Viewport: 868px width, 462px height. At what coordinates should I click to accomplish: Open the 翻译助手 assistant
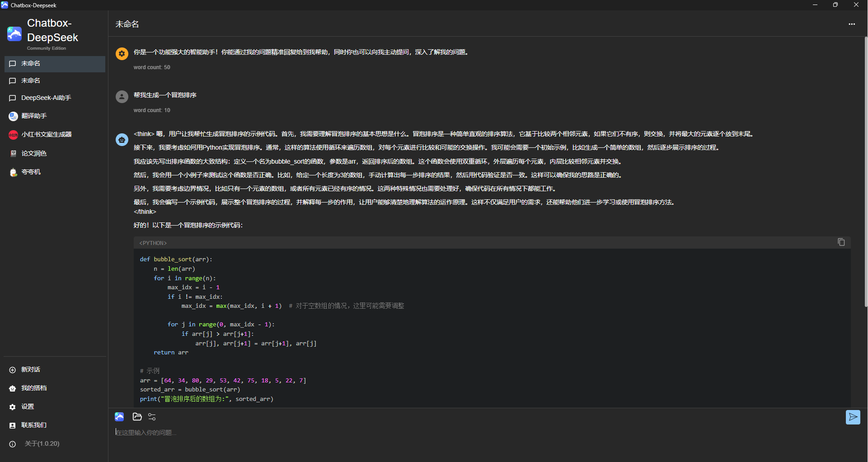(x=55, y=116)
